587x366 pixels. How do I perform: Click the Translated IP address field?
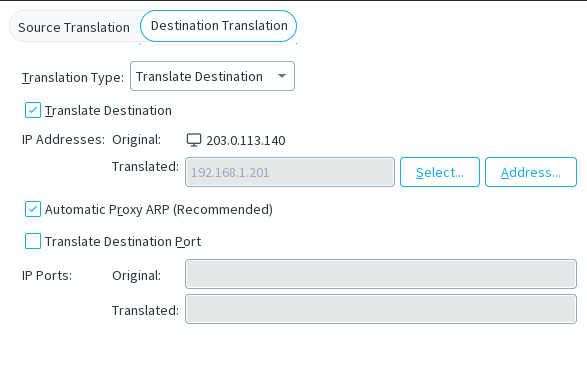click(290, 172)
